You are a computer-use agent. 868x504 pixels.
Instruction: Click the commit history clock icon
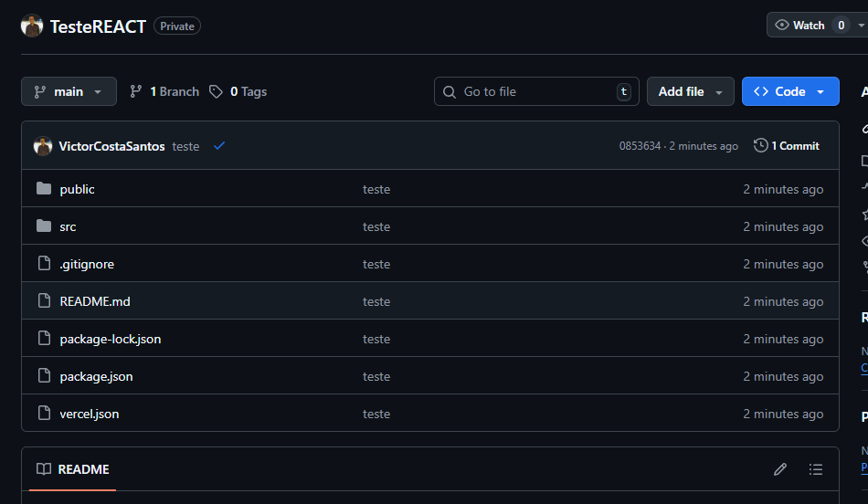[760, 146]
